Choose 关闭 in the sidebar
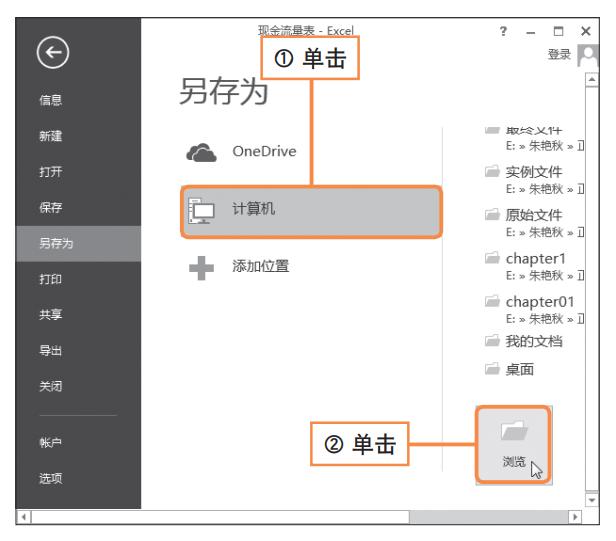This screenshot has width=616, height=541. pos(51,386)
